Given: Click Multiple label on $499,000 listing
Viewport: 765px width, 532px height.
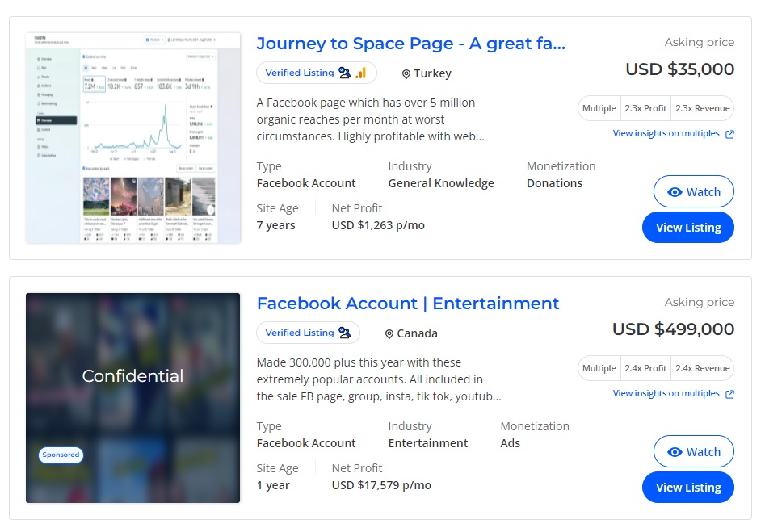Looking at the screenshot, I should [599, 368].
